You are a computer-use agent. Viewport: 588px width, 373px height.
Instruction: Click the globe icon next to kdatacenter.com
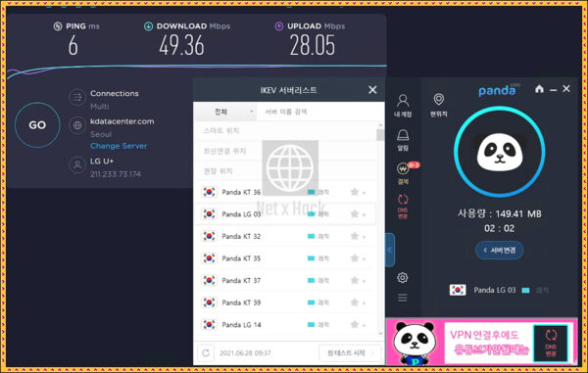[x=77, y=125]
